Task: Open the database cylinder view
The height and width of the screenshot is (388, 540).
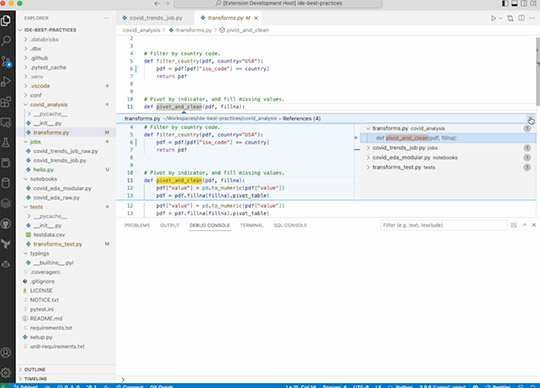Action: tap(6, 183)
